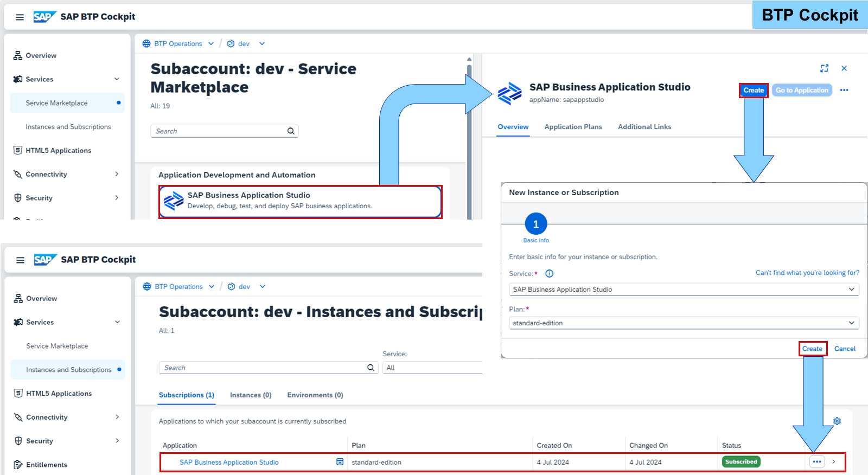Toggle full screen for service details panel
This screenshot has height=475, width=868.
point(825,68)
